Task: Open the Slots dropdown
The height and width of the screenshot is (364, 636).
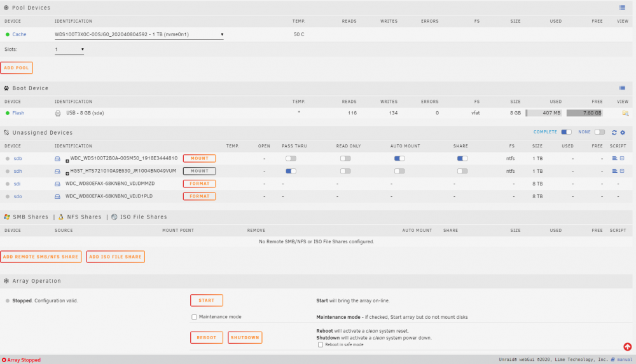Action: point(69,50)
